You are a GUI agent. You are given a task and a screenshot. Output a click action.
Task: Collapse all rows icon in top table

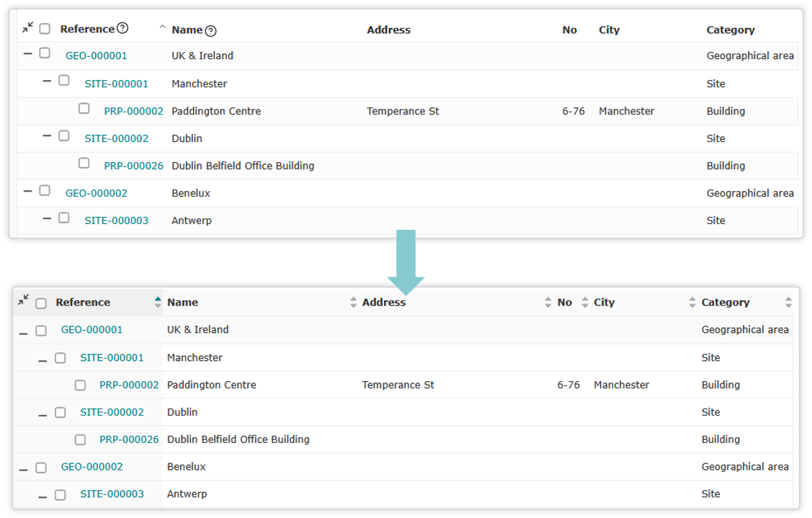point(28,27)
